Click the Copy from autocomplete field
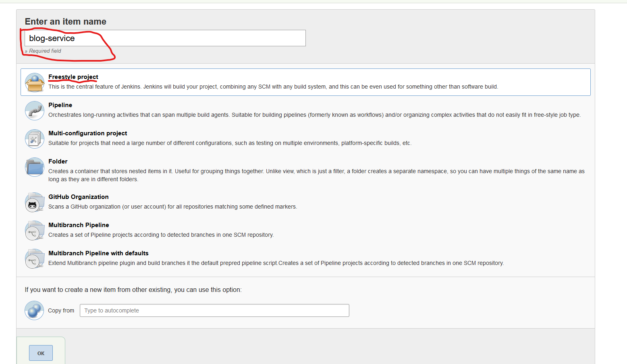The width and height of the screenshot is (627, 364). click(x=214, y=310)
